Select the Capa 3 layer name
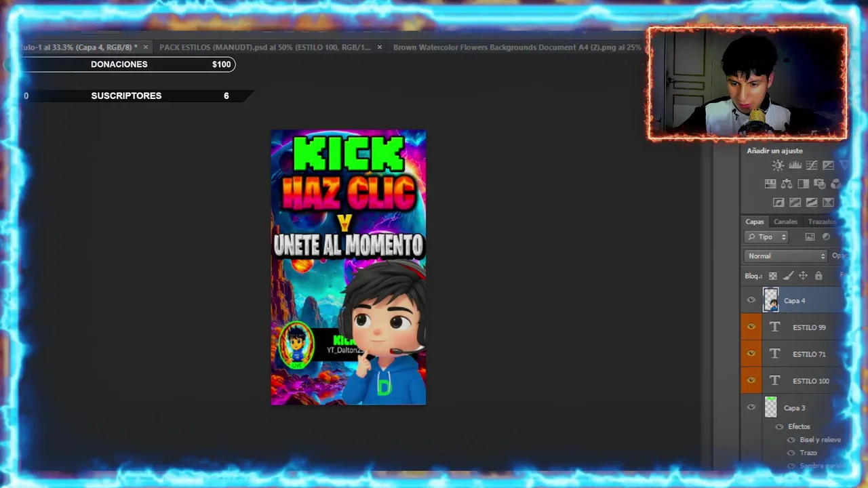The image size is (868, 488). click(794, 408)
